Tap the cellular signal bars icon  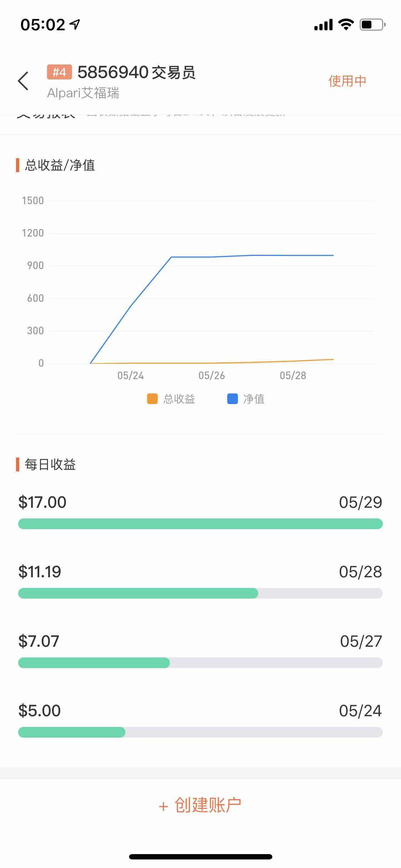(x=323, y=25)
